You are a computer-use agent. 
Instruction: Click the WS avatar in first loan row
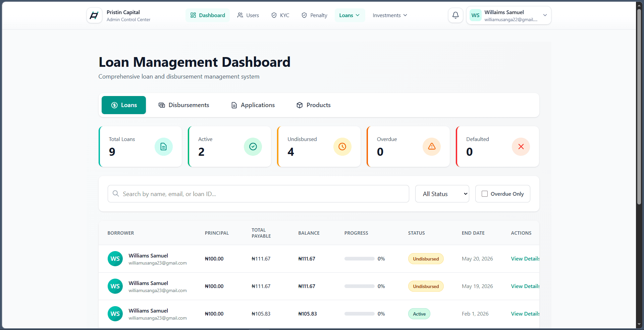coord(115,259)
